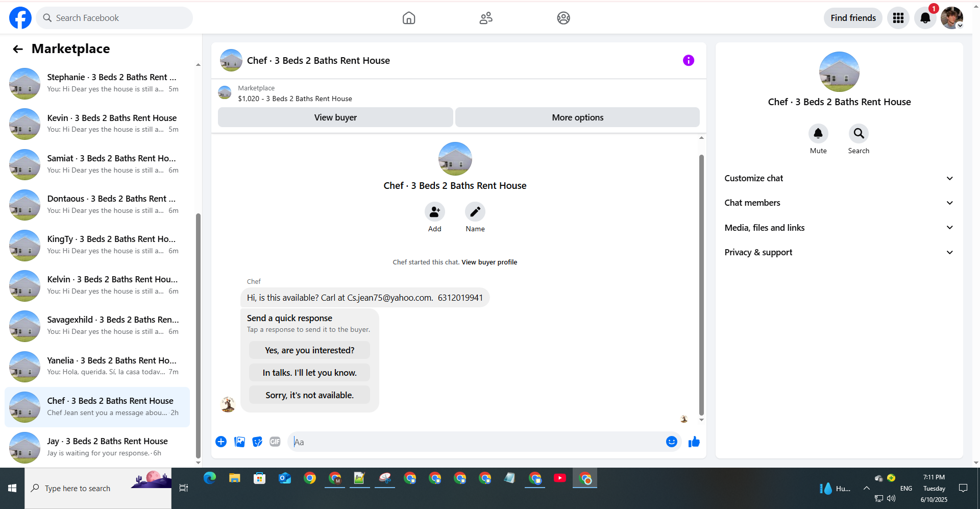Screen dimensions: 980x509
Task: Send a thumbs-up like
Action: click(694, 442)
